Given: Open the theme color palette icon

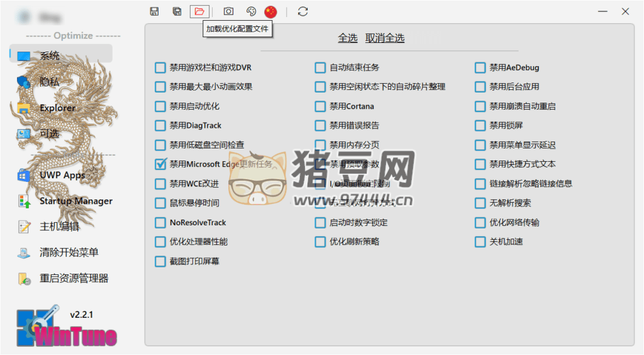Looking at the screenshot, I should click(251, 11).
